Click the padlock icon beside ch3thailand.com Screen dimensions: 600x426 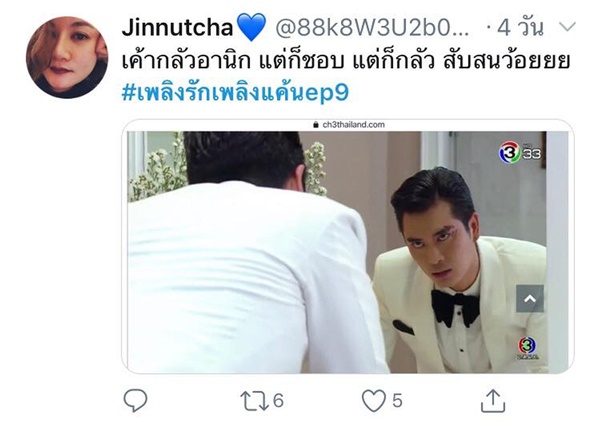316,124
